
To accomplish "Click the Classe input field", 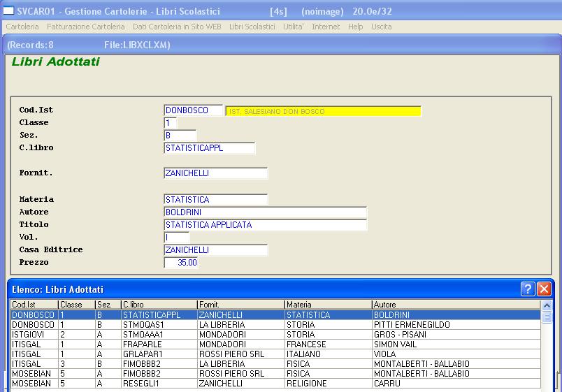I will click(x=171, y=123).
